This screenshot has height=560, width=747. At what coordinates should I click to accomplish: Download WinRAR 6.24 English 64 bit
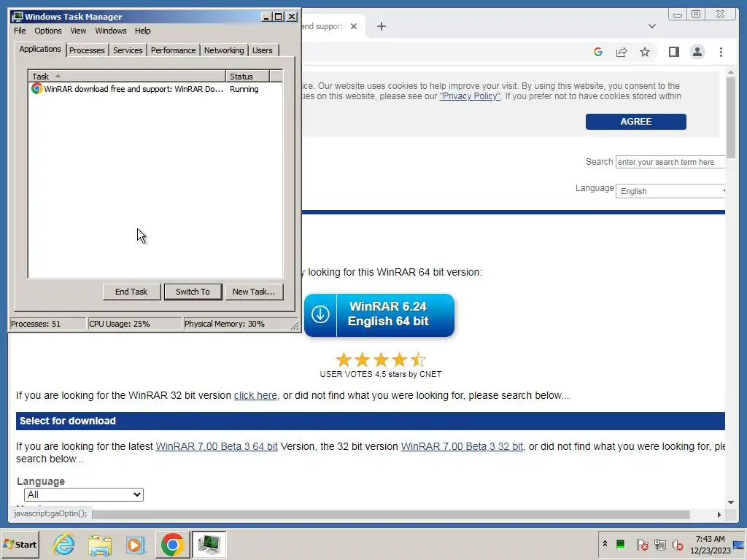pyautogui.click(x=379, y=315)
